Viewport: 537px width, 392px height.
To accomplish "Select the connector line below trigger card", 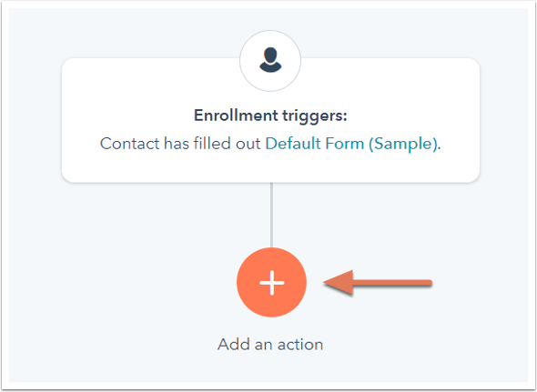I will click(271, 215).
